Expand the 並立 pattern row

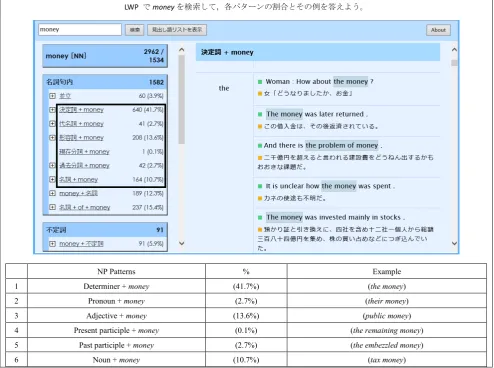(52, 96)
